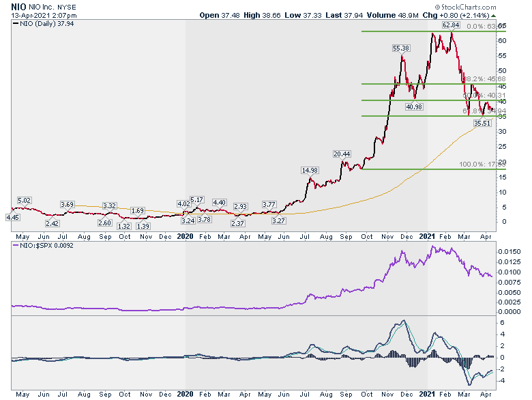
Task: Click the 1.39 price low label
Action: tap(143, 226)
